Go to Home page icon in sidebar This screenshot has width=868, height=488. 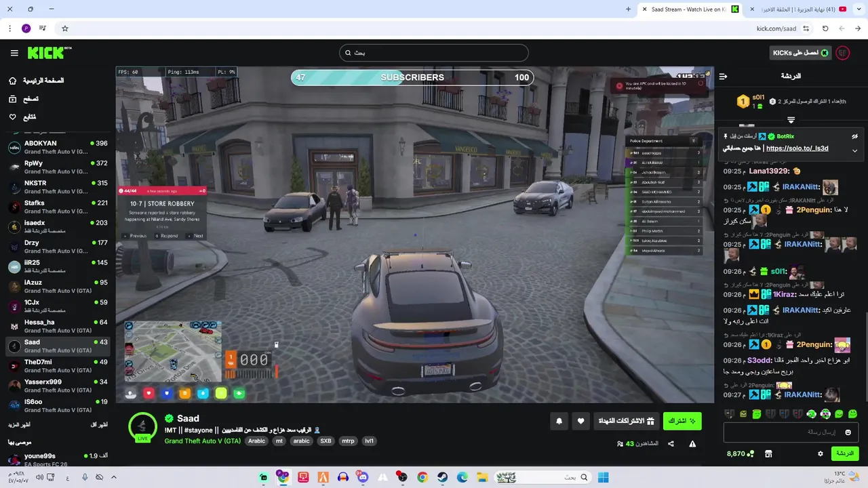click(13, 81)
